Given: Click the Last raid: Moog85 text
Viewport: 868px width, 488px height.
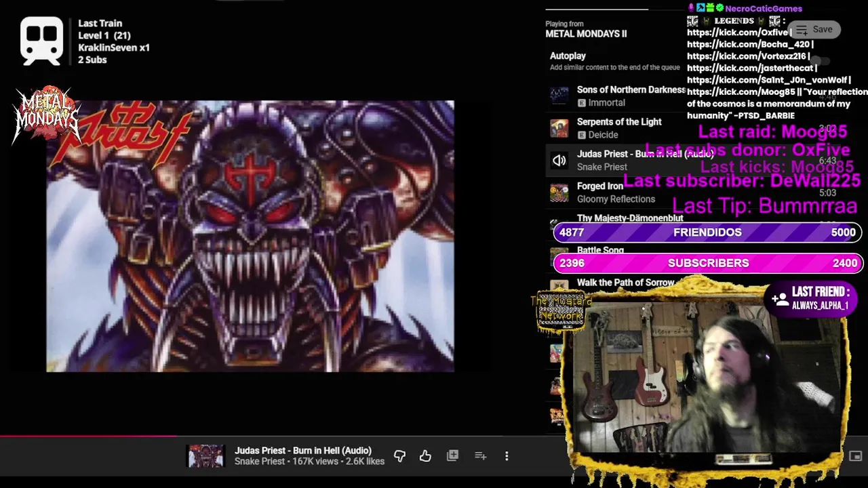Looking at the screenshot, I should coord(772,132).
